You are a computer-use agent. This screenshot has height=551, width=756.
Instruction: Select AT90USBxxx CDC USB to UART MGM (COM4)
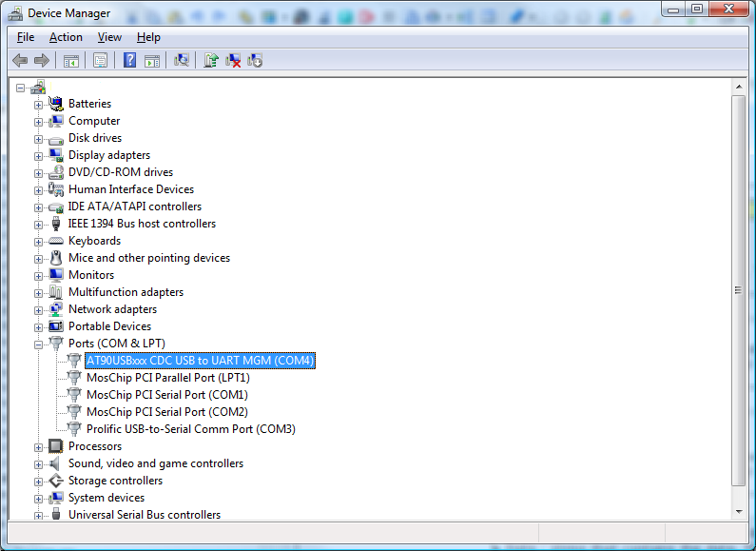click(x=200, y=361)
